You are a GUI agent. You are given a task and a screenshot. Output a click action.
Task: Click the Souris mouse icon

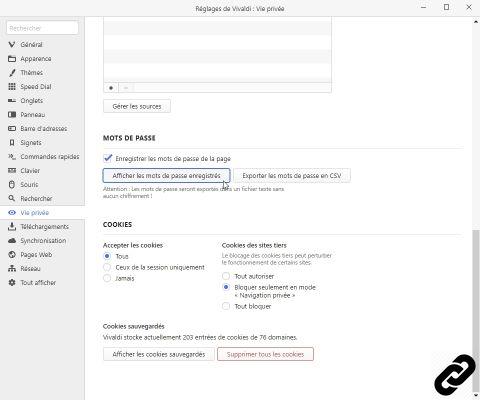click(x=12, y=185)
